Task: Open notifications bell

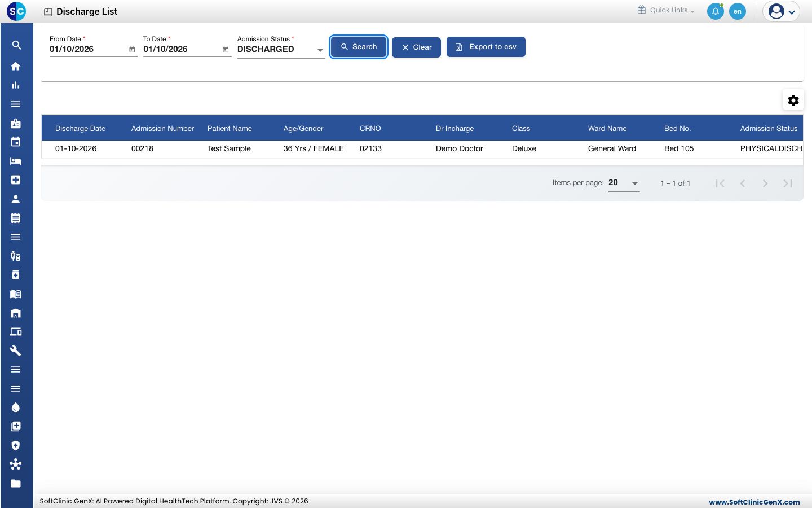Action: [x=716, y=11]
